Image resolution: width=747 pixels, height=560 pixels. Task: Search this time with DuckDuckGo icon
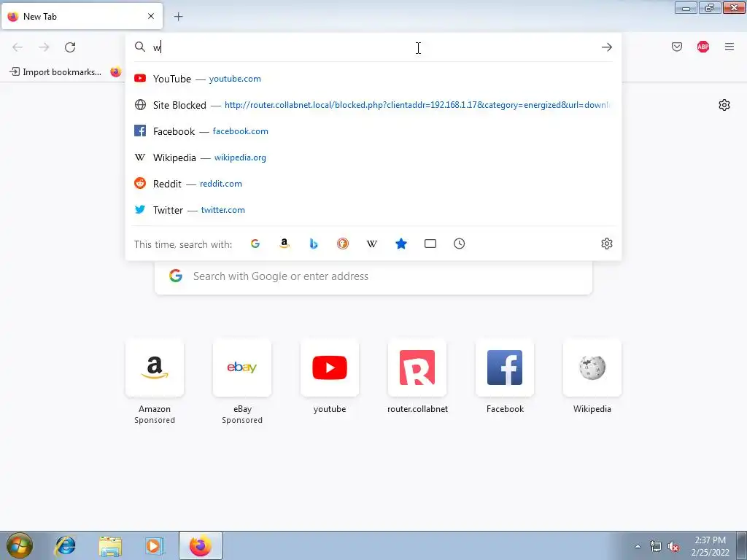[x=343, y=244]
